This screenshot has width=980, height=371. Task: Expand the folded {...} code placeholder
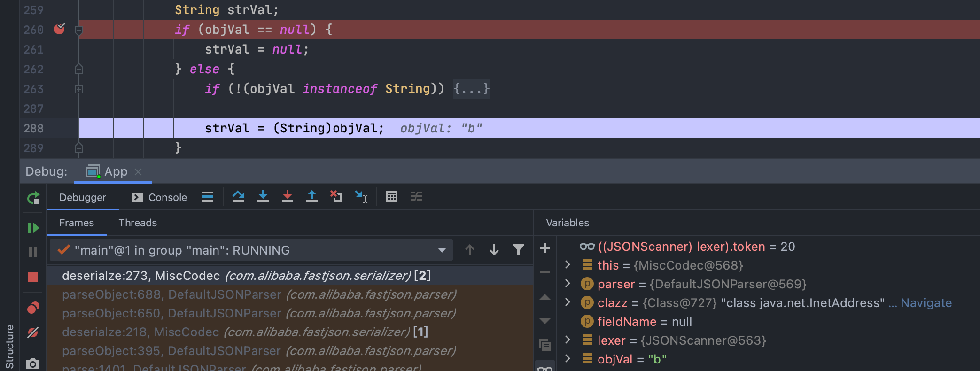click(x=472, y=89)
